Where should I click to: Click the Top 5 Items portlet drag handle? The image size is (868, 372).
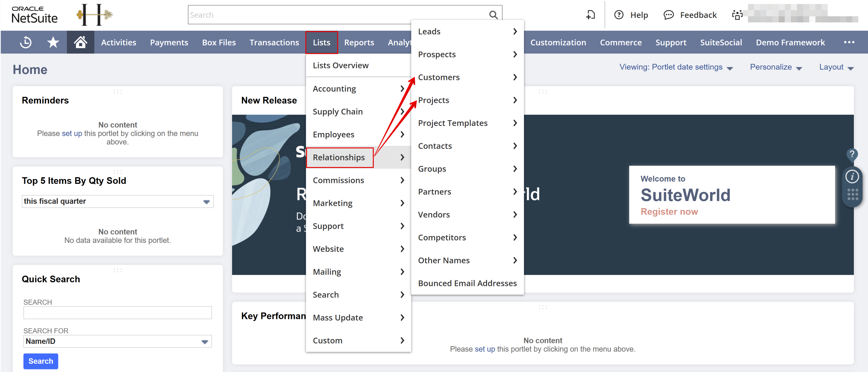(x=118, y=172)
